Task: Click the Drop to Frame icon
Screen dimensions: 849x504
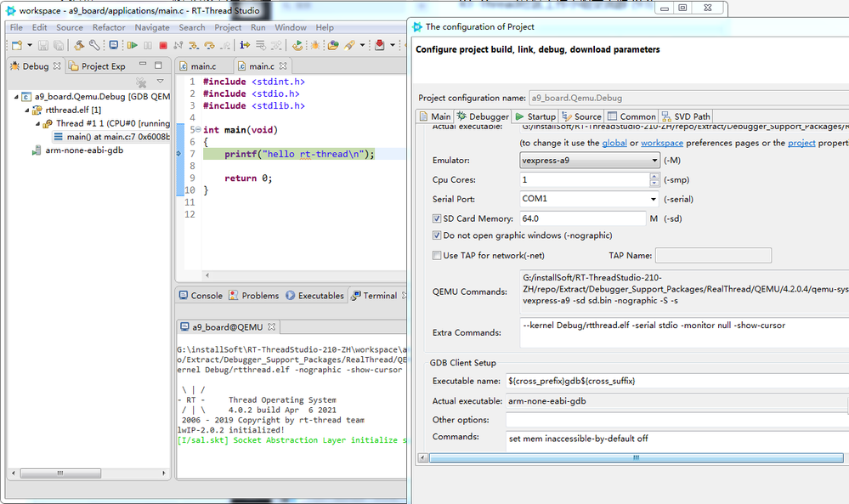Action: click(260, 46)
